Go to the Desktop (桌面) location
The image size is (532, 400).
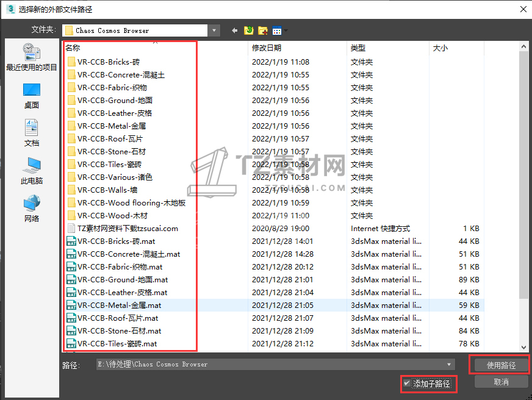pyautogui.click(x=32, y=96)
